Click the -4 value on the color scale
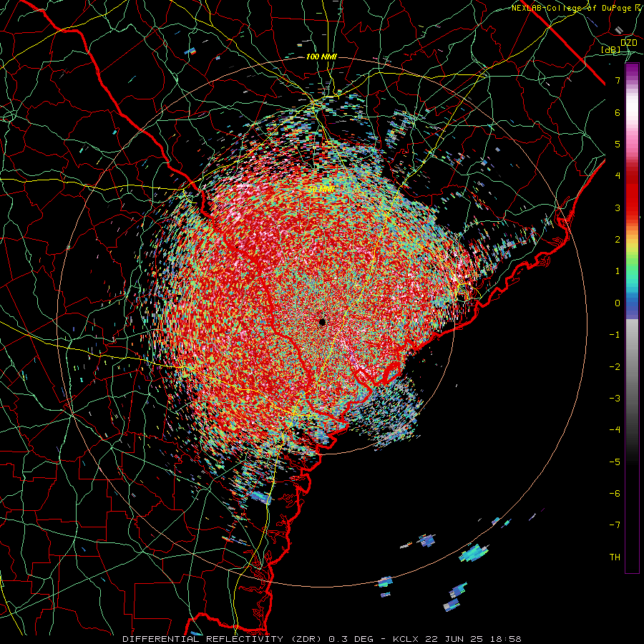Viewport: 644px width, 644px height. (615, 430)
